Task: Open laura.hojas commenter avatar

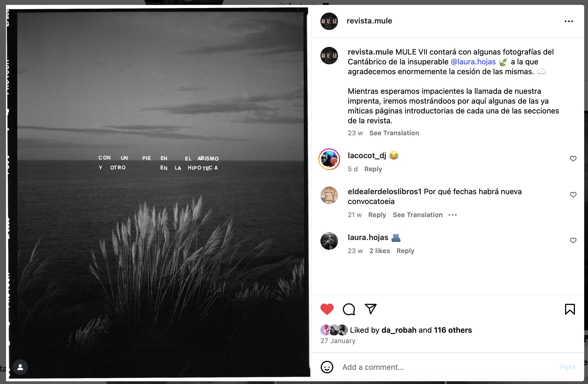Action: (x=329, y=241)
